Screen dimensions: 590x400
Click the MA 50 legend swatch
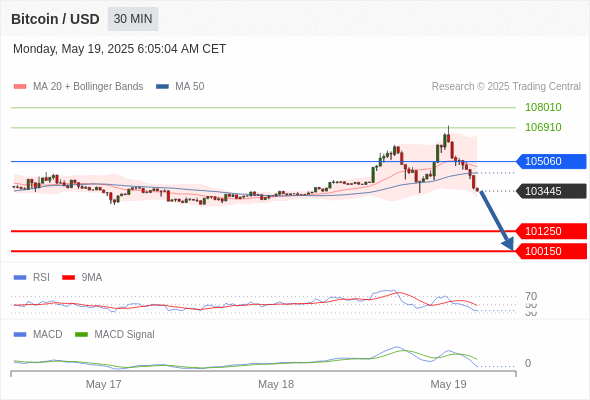coord(162,87)
